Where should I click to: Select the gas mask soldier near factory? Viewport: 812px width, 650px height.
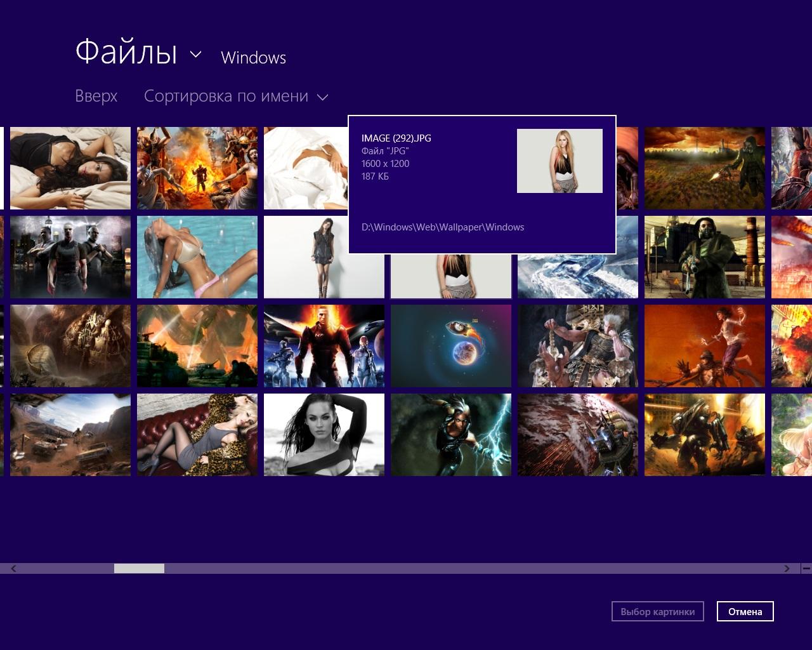(x=704, y=257)
